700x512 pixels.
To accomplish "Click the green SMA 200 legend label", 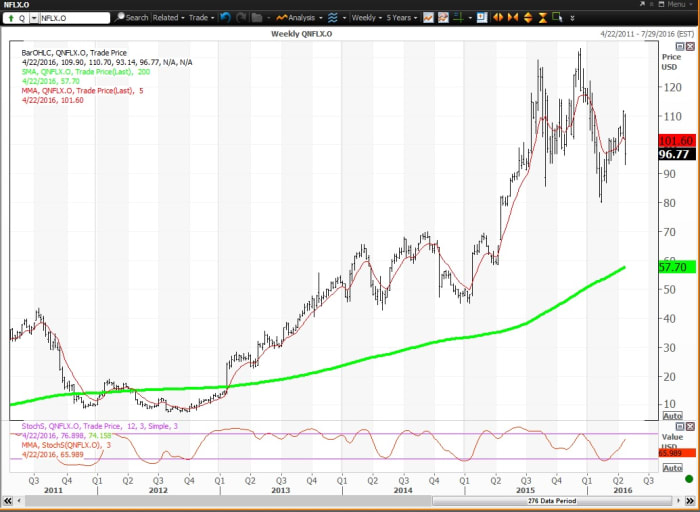I will click(86, 72).
